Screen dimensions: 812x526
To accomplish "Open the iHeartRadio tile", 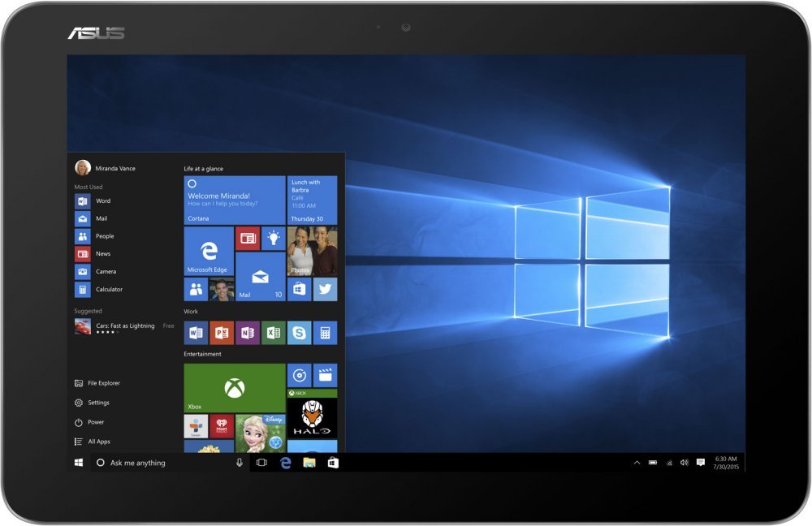I will click(222, 426).
